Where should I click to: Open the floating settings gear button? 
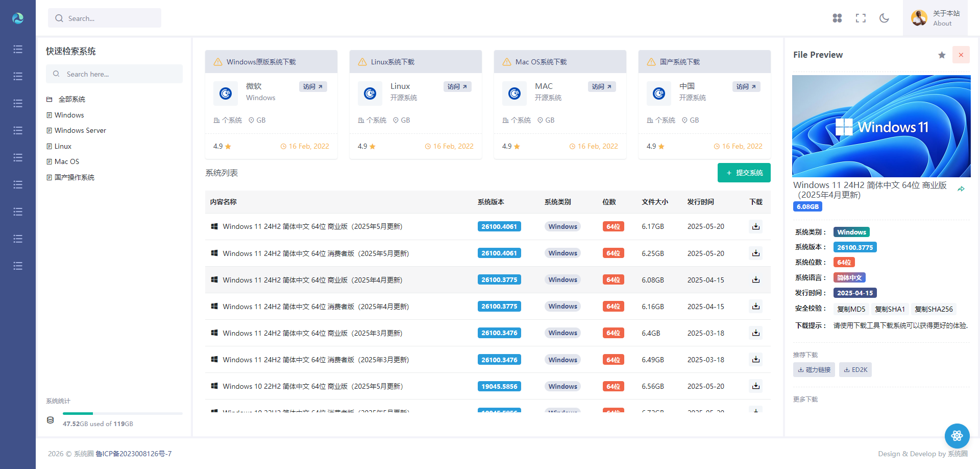pos(957,436)
